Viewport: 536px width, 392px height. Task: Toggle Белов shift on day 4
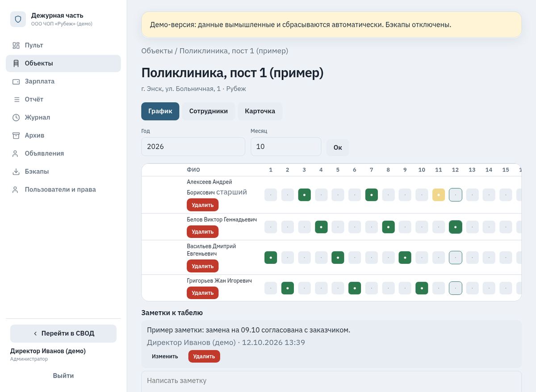pos(321,227)
